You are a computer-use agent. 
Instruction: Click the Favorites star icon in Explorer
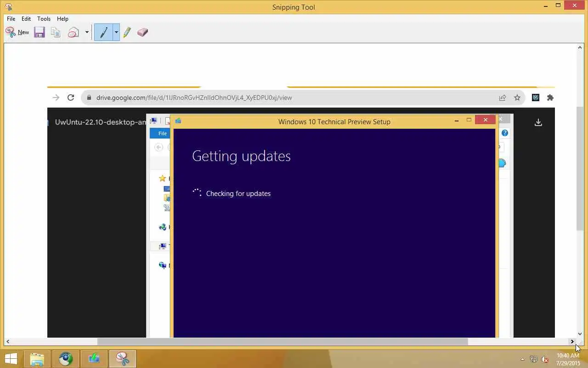162,178
